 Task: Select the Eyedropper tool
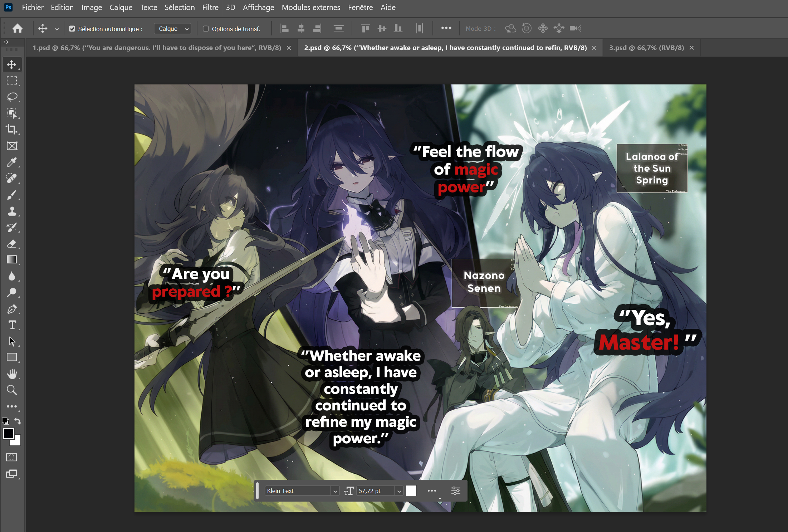coord(11,162)
